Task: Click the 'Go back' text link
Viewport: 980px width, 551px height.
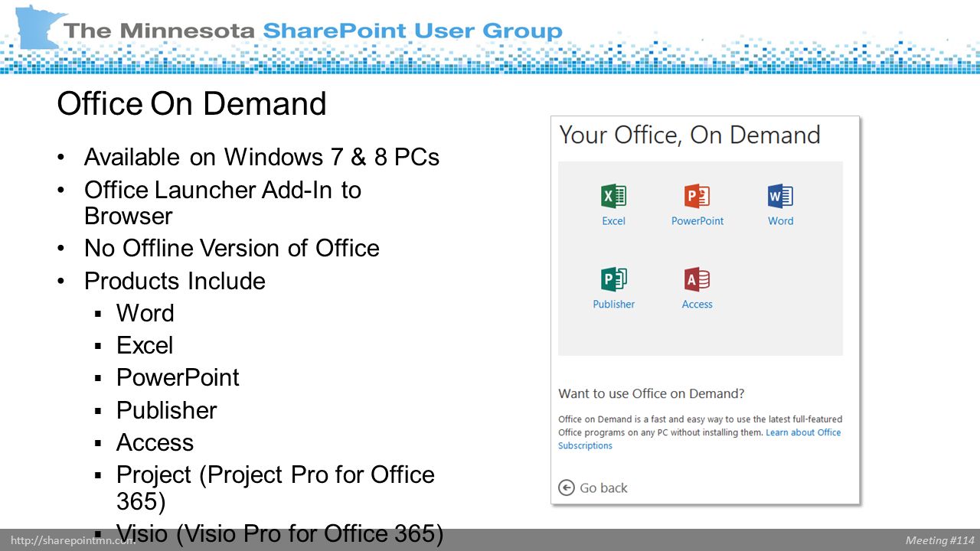Action: (x=603, y=488)
